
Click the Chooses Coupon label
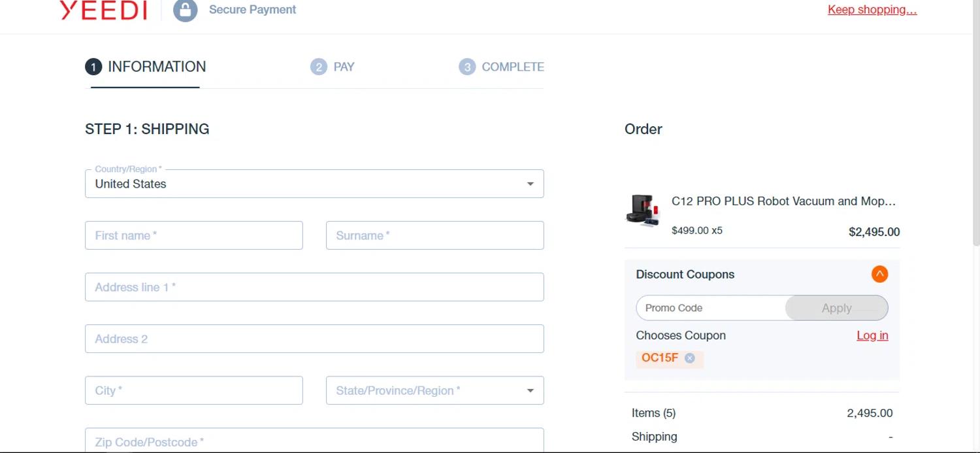pos(681,335)
